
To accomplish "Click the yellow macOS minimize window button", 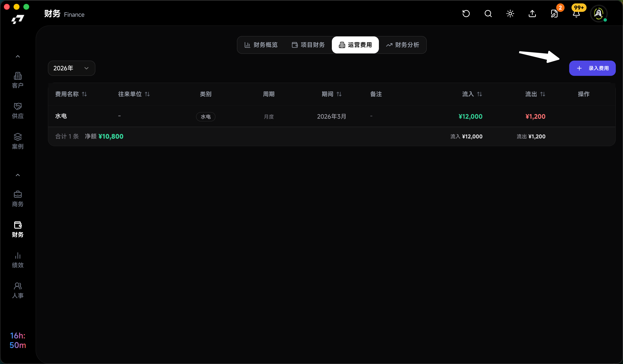I will (17, 7).
